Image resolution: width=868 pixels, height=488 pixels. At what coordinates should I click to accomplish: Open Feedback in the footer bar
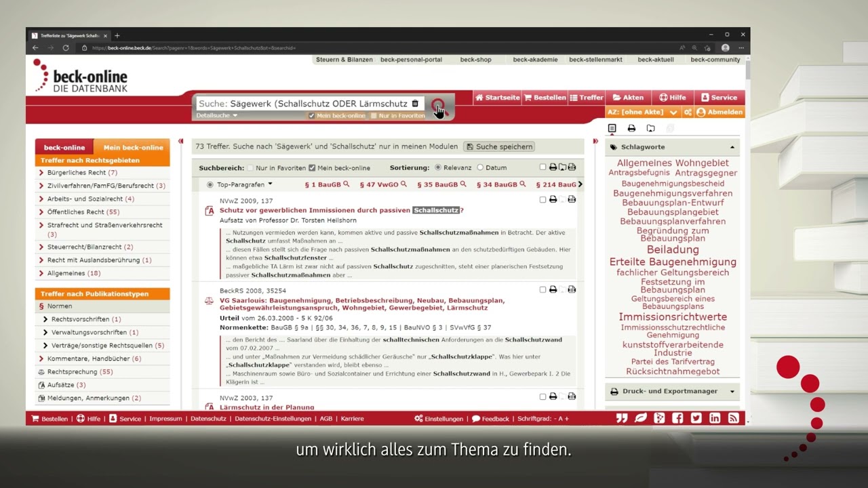pyautogui.click(x=490, y=419)
